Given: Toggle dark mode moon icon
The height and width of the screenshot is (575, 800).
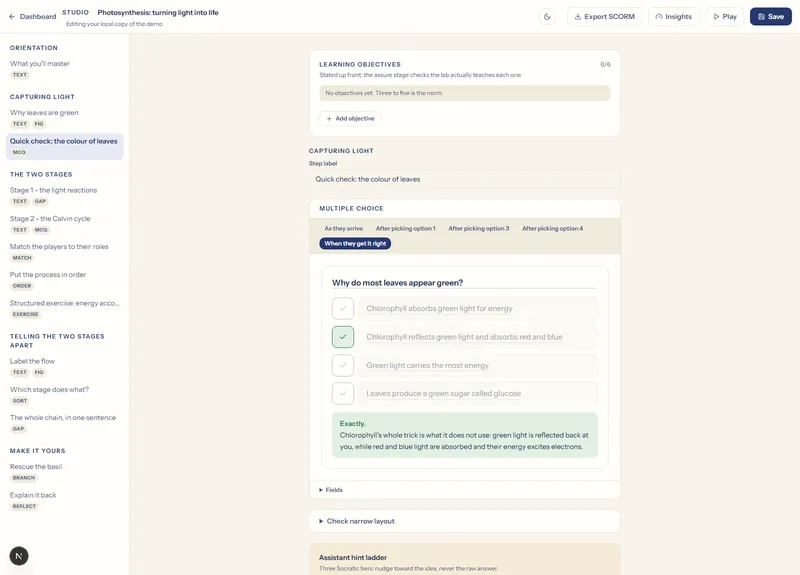Looking at the screenshot, I should [x=547, y=16].
